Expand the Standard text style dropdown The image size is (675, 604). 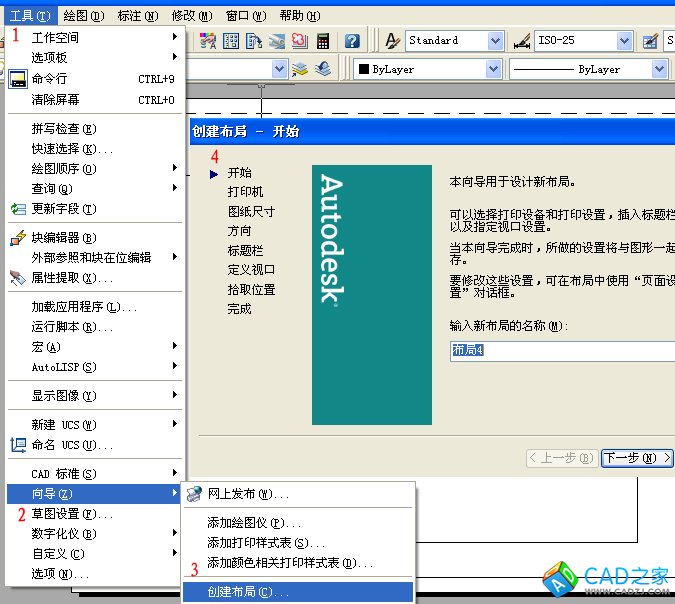click(x=495, y=41)
